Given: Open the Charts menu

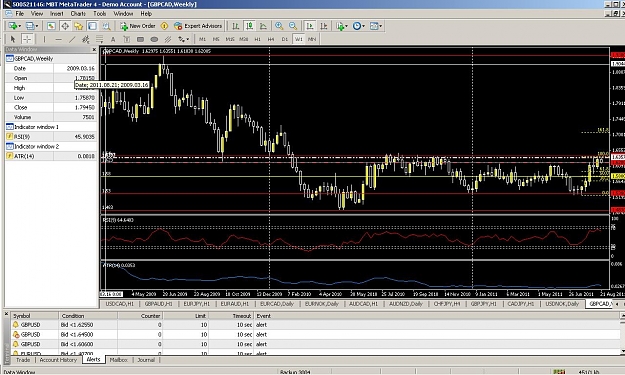Looking at the screenshot, I should tap(78, 14).
